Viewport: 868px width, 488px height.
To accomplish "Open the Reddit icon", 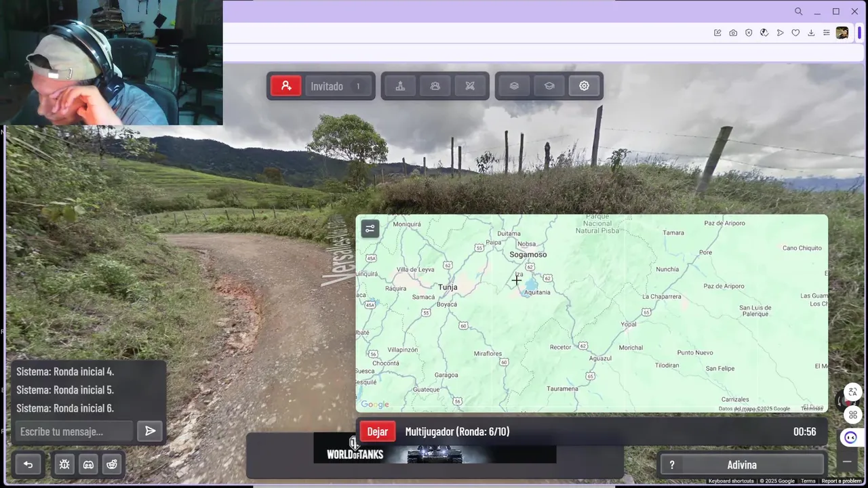I will [112, 464].
